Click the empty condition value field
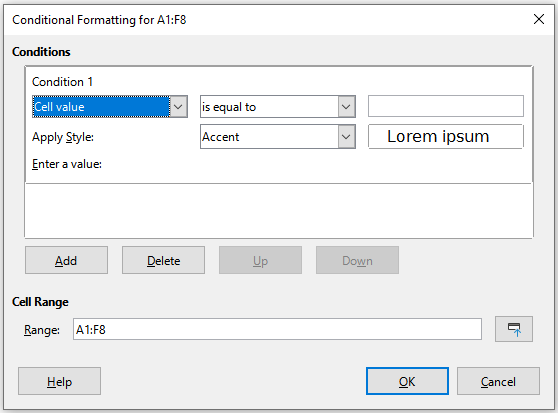This screenshot has width=558, height=413. [446, 106]
